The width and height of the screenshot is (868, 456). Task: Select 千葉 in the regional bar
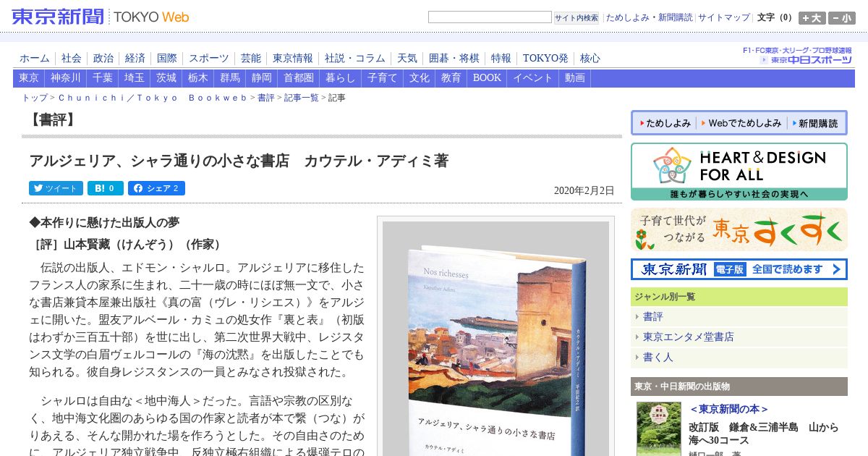click(103, 78)
